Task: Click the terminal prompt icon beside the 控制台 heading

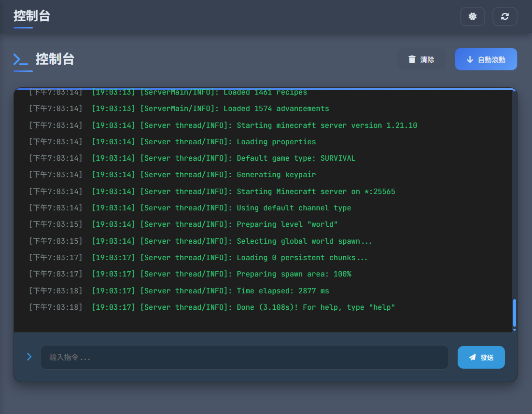Action: [x=20, y=59]
